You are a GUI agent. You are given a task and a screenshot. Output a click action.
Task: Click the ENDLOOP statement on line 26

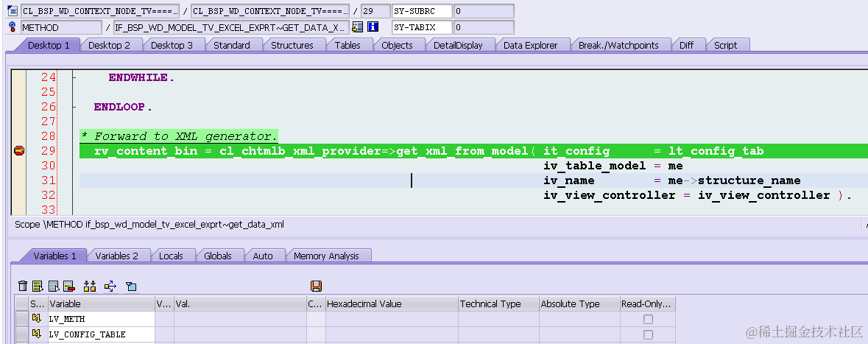coord(123,107)
